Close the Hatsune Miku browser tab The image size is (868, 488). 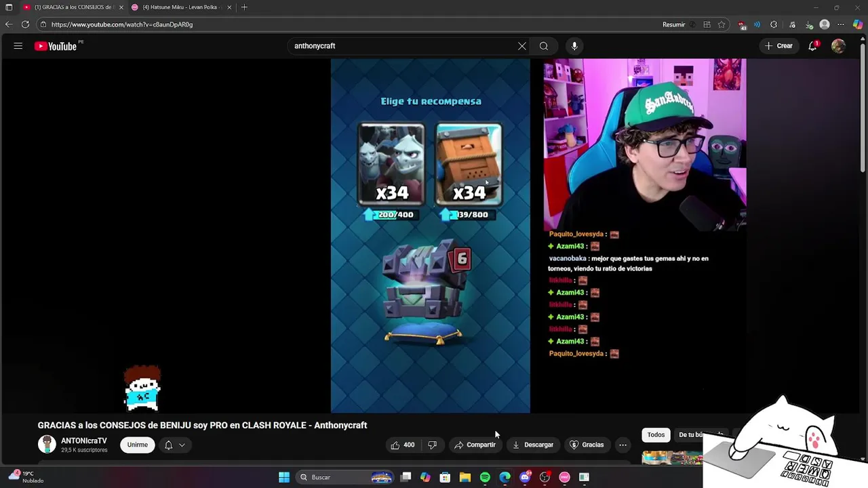pyautogui.click(x=229, y=7)
